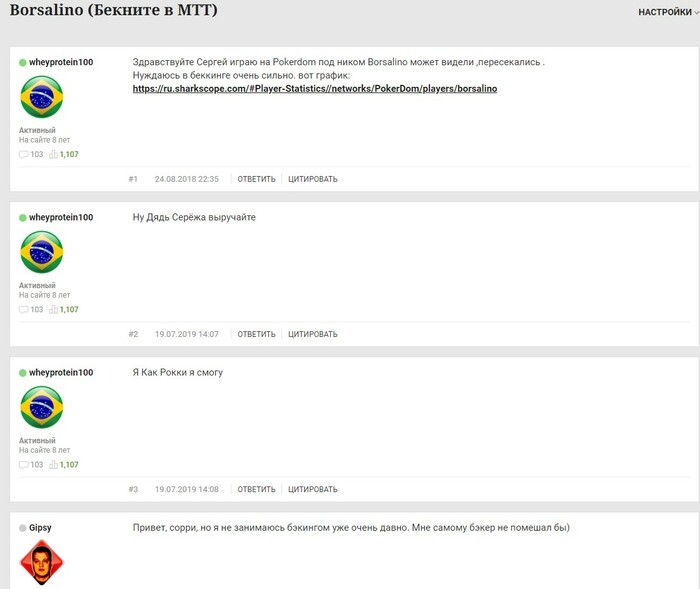Click the green online status dot in post #1

pyautogui.click(x=23, y=63)
